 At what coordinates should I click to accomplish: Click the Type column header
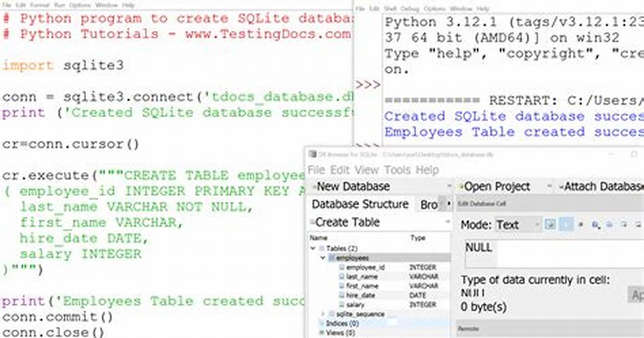418,238
